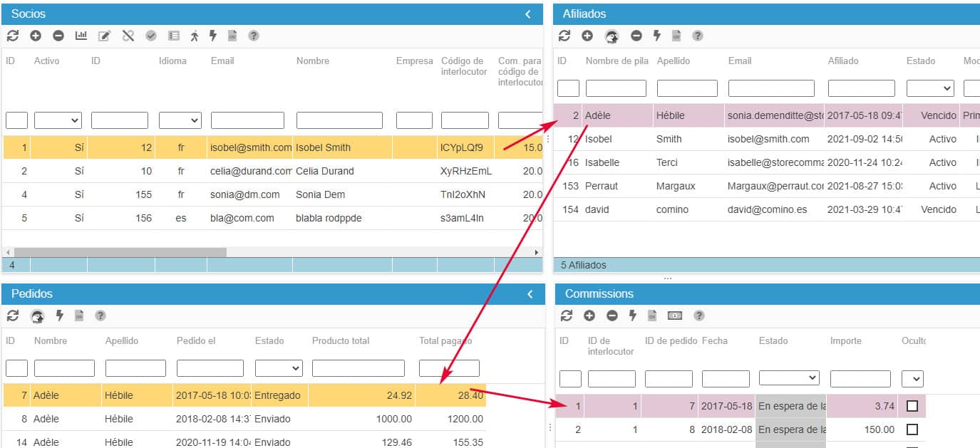The image size is (980, 448).
Task: Sort by the Importe column in Commissions
Action: tap(845, 341)
